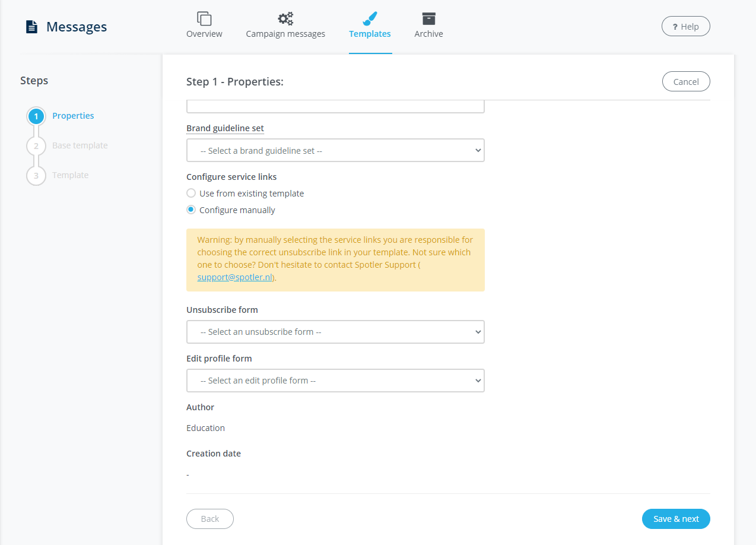Open the Edit profile form dropdown
This screenshot has height=545, width=756.
335,381
